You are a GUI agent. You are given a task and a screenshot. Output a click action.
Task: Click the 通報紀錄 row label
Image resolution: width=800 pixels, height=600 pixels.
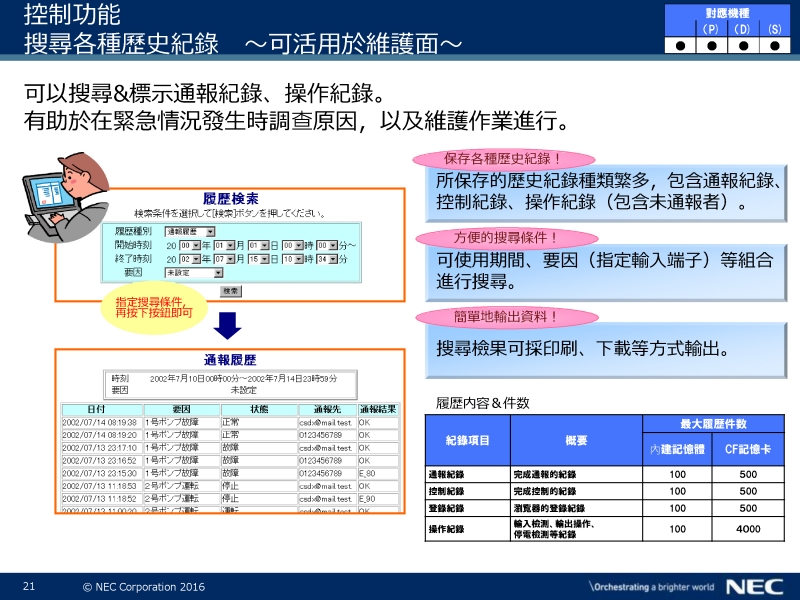(x=446, y=474)
